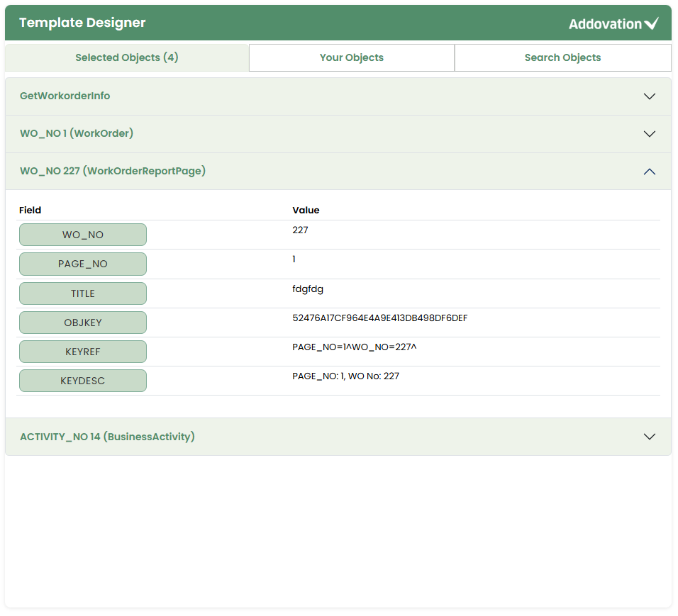The height and width of the screenshot is (616, 678).
Task: Click the Template Designer header title
Action: click(82, 23)
